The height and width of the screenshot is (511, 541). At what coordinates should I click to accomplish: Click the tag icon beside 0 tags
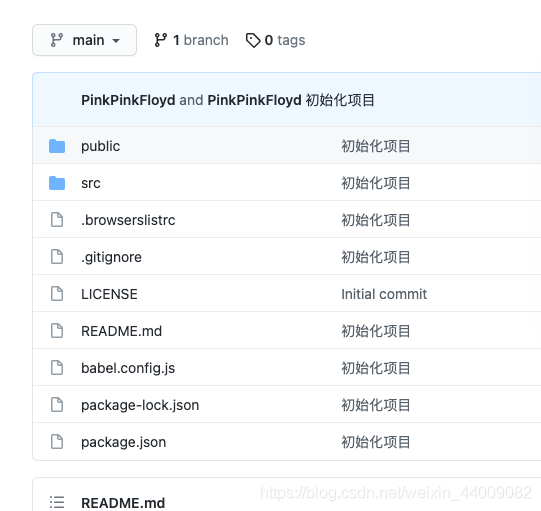tap(253, 40)
